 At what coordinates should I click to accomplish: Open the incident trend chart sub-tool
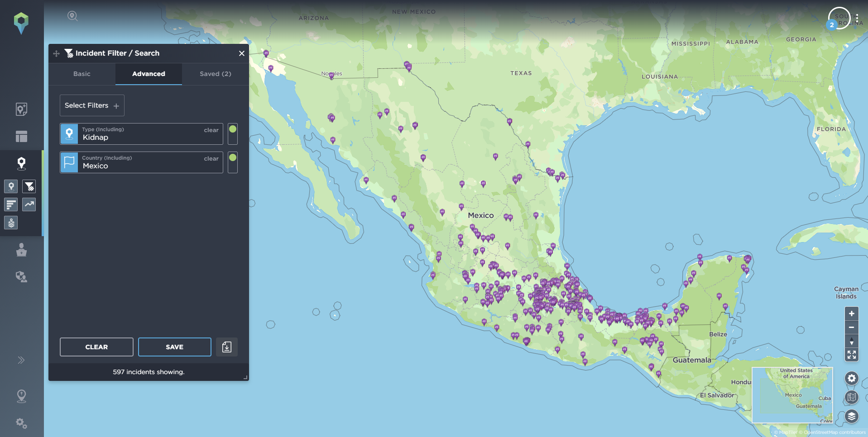[x=29, y=204]
